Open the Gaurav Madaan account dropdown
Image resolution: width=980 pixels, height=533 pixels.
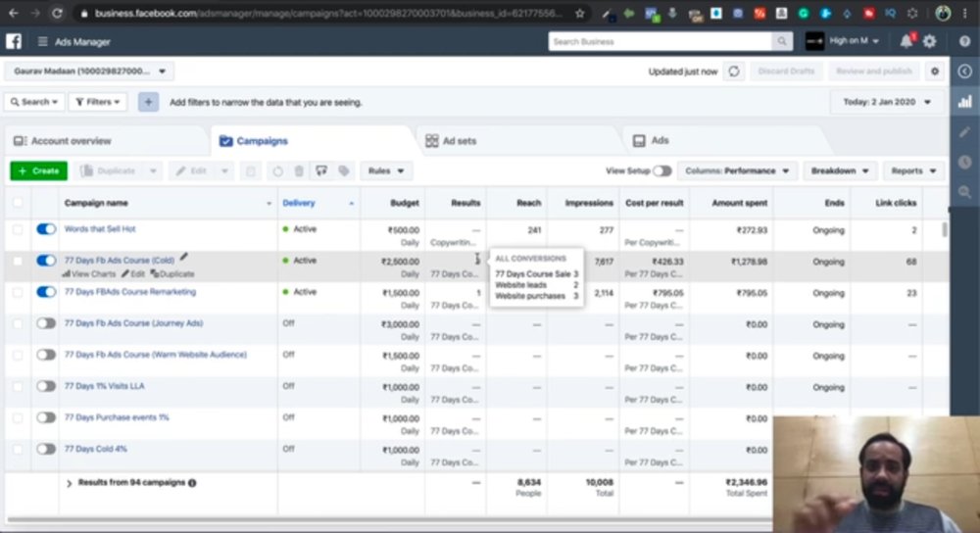click(x=89, y=72)
